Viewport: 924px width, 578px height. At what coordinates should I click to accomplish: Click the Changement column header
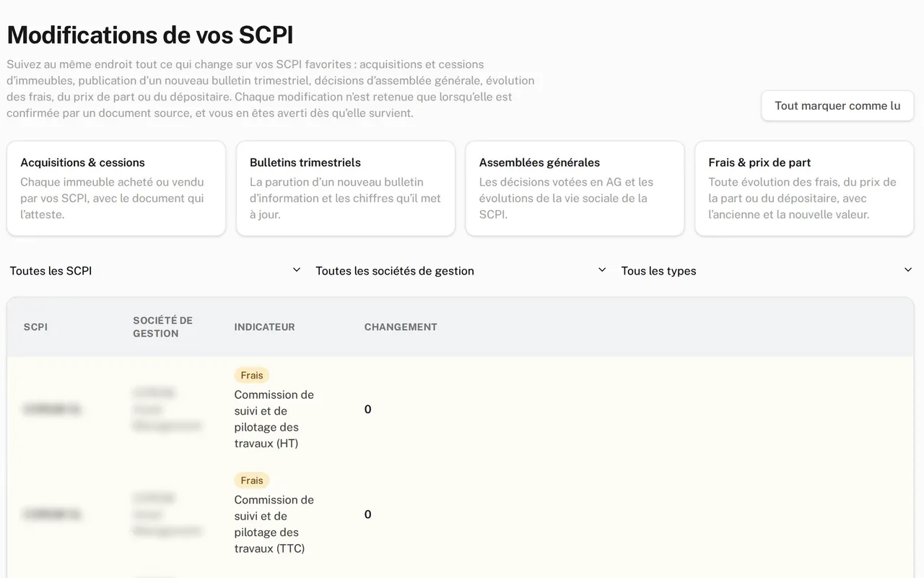(x=401, y=327)
